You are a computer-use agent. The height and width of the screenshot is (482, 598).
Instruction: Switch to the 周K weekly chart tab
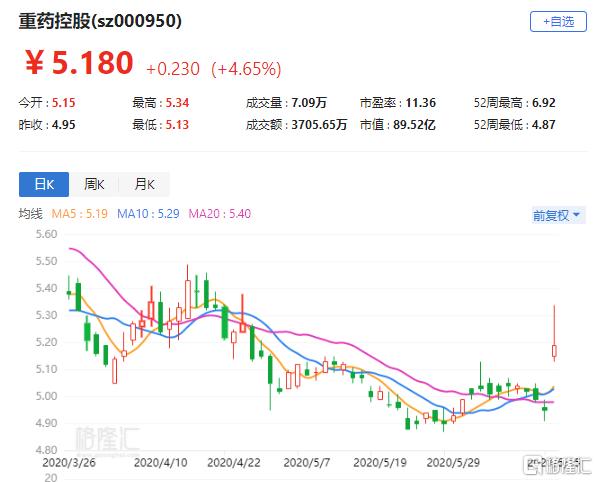click(x=94, y=185)
